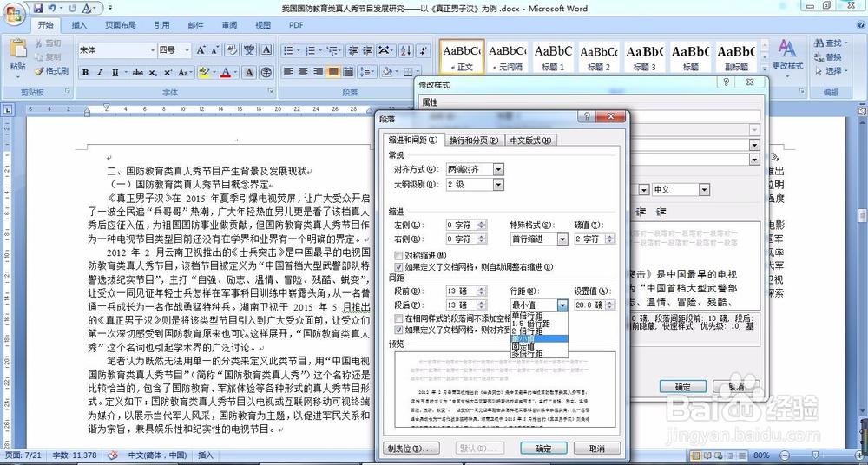Open the 页面布局 ribbon tab
The image size is (868, 465).
pos(121,25)
